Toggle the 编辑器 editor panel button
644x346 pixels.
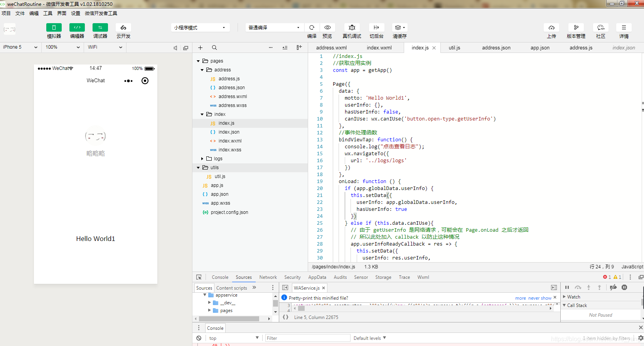[x=77, y=27]
